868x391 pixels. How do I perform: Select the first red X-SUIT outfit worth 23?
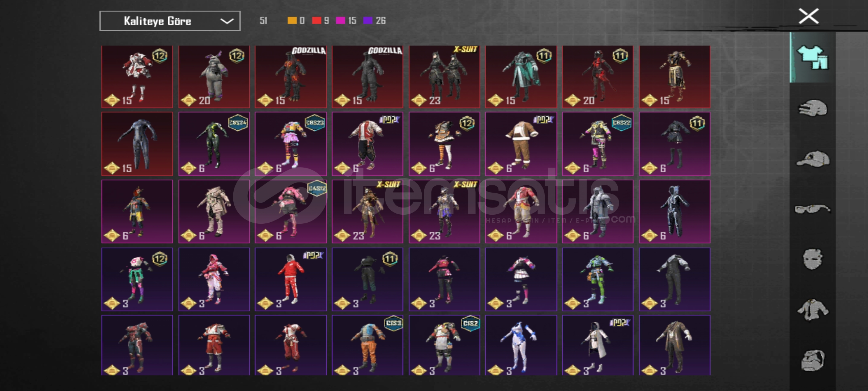[x=444, y=77]
